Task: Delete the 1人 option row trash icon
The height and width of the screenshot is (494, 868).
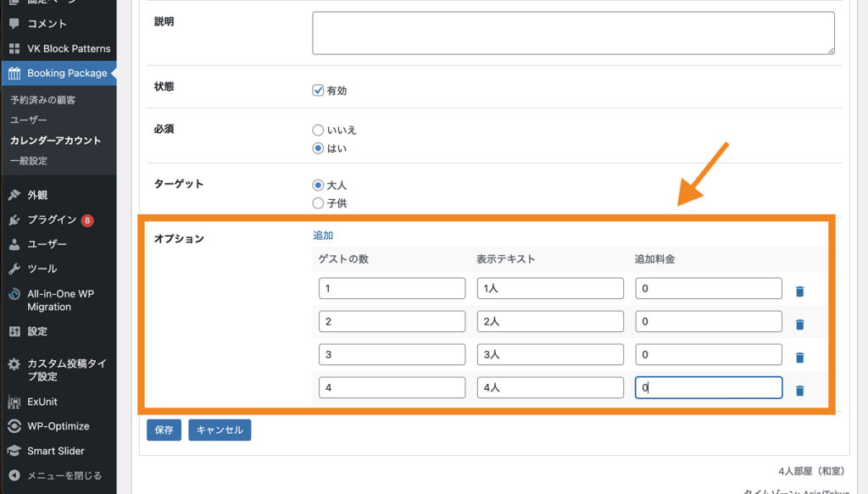Action: coord(799,291)
